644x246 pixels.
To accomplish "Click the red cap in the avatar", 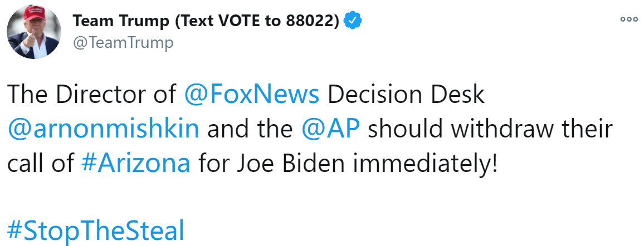I will [x=35, y=13].
